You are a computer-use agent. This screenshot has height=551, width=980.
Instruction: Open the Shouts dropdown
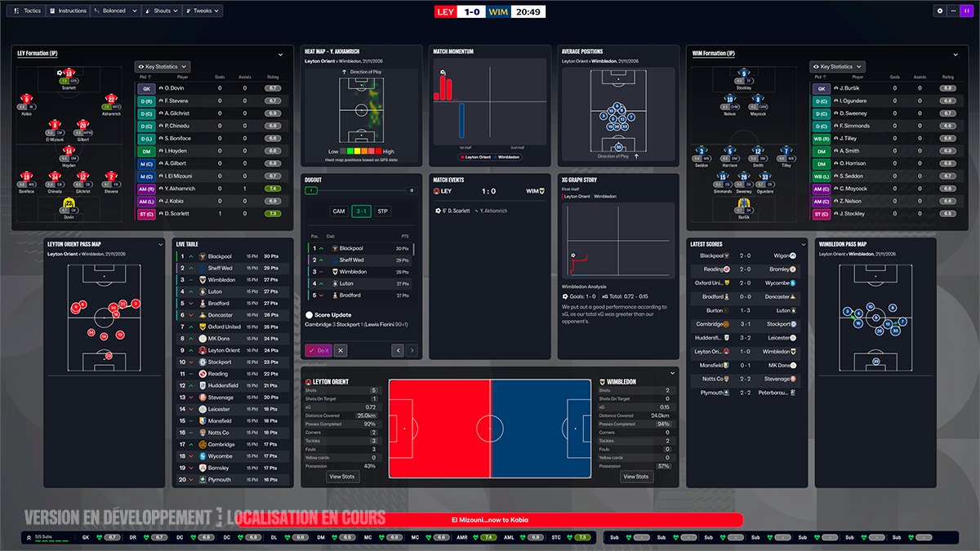(163, 11)
